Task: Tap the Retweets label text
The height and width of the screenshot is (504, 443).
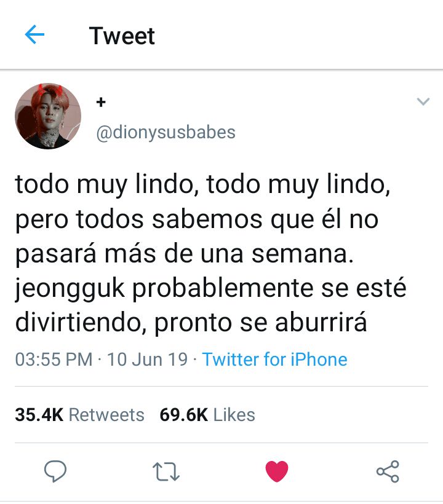Action: (106, 415)
